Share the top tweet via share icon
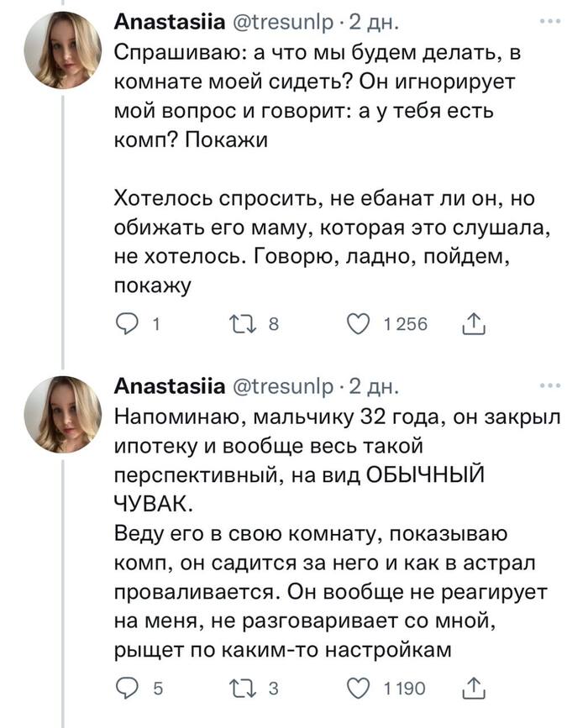The image size is (588, 728). pyautogui.click(x=475, y=324)
